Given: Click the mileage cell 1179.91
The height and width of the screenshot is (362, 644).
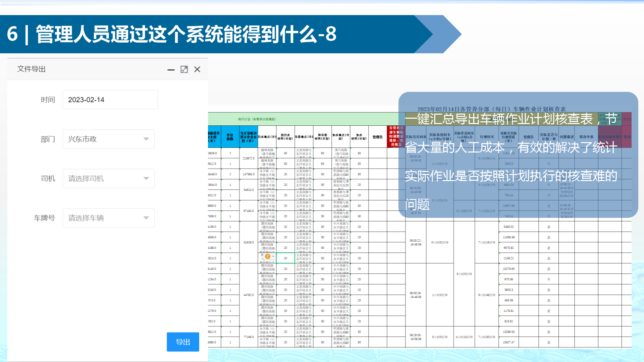Looking at the screenshot, I should coord(508,311).
